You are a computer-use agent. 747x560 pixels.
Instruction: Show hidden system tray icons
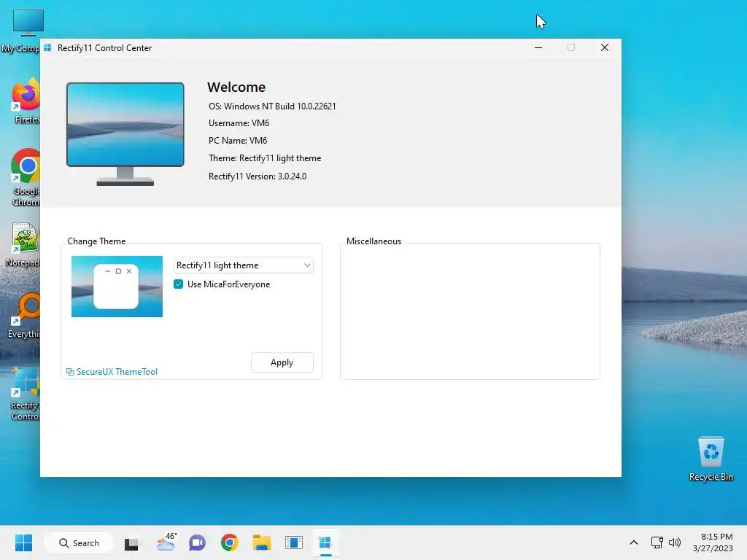pos(634,542)
